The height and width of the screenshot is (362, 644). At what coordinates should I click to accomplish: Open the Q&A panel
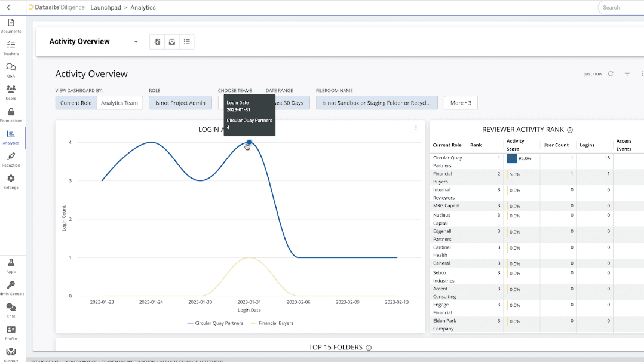point(11,67)
